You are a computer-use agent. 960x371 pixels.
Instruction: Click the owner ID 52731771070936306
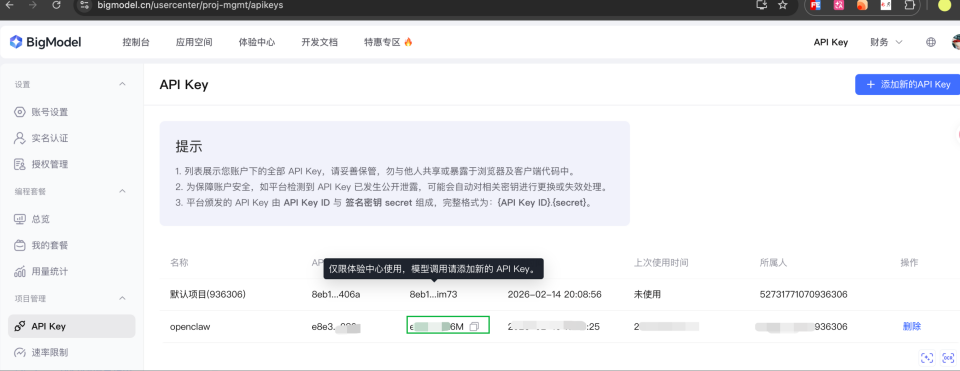(x=803, y=294)
